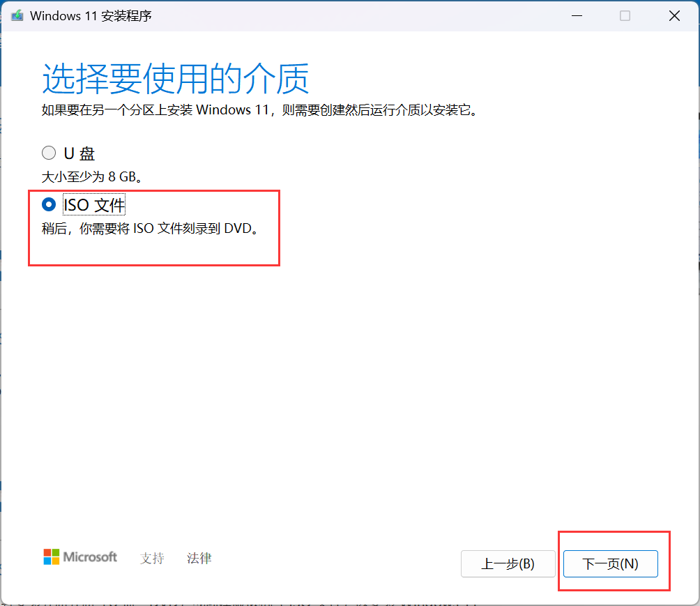Screen dimensions: 700x606
Task: Click the greyed maximize button
Action: (x=625, y=15)
